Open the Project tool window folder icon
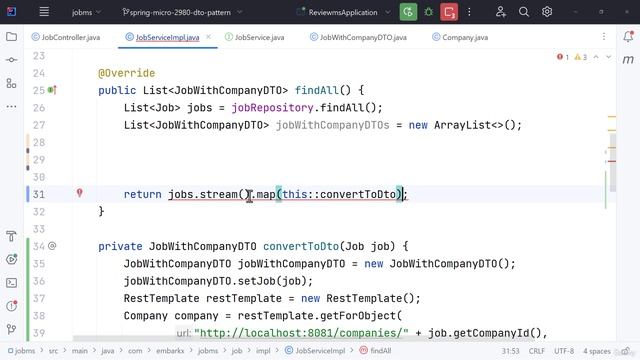 click(11, 37)
